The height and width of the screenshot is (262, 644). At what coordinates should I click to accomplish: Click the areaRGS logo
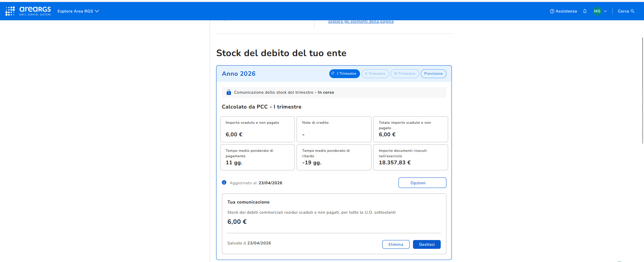click(x=35, y=11)
